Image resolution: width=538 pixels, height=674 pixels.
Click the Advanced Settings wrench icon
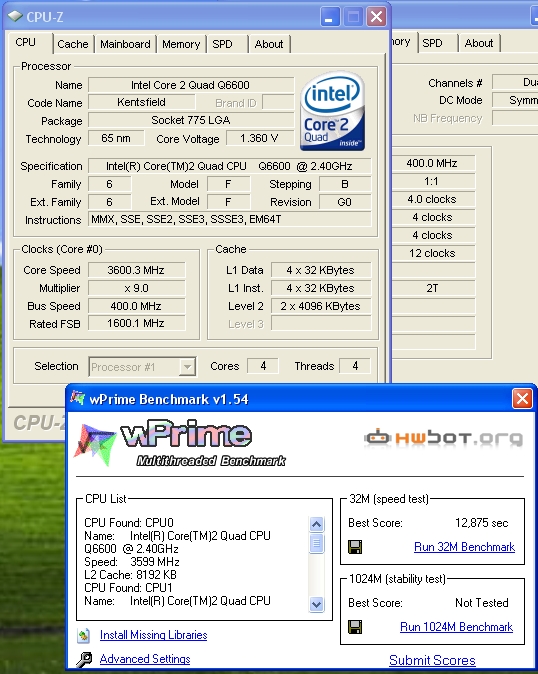pos(84,659)
